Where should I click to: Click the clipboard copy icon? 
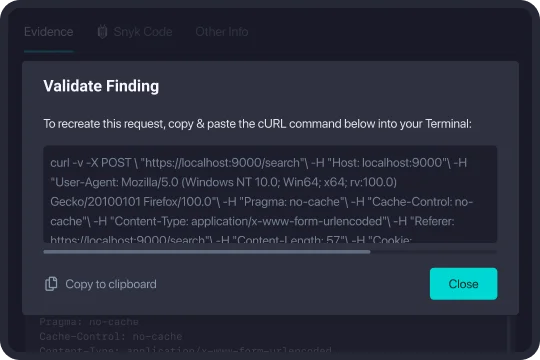51,284
